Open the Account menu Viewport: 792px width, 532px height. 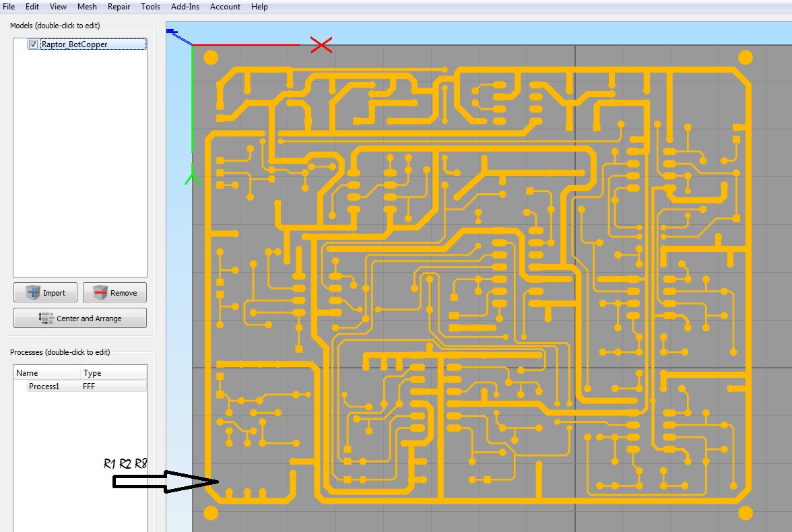pos(225,7)
